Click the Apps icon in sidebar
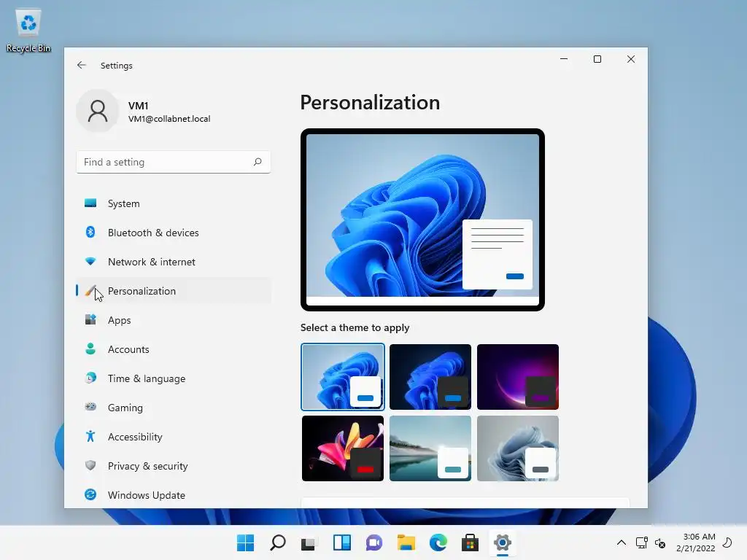Screen dimensions: 747x560 coord(90,319)
